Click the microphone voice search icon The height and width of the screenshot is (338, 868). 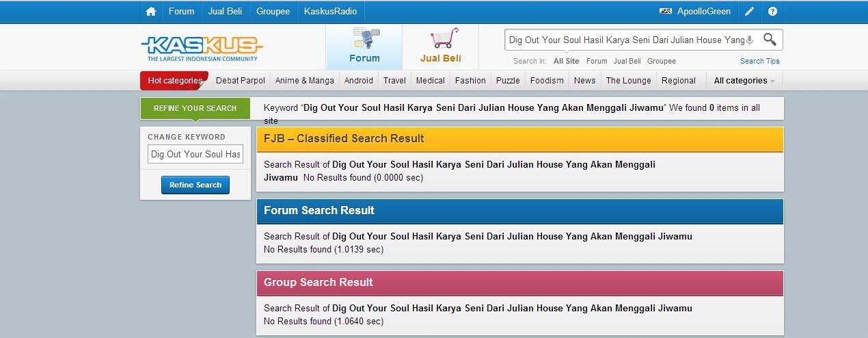[x=750, y=40]
